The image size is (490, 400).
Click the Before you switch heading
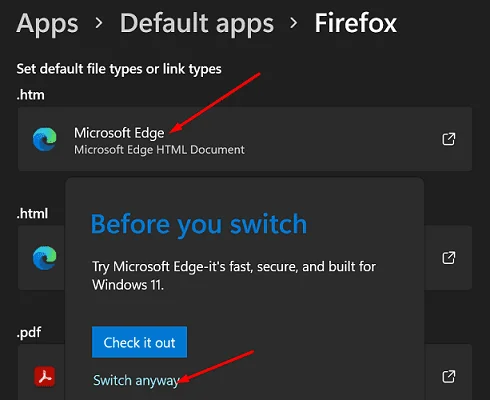(x=199, y=225)
